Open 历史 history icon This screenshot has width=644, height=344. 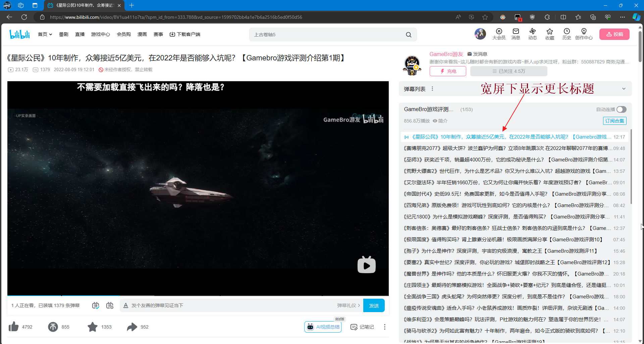pos(567,34)
